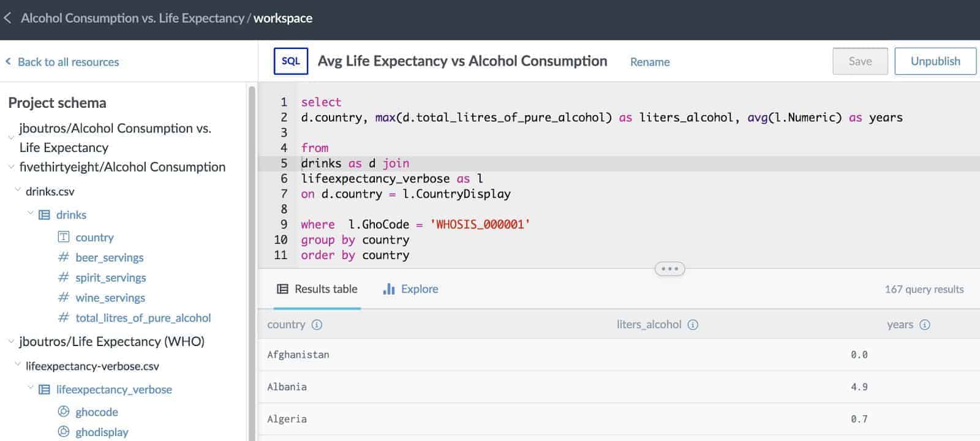Click the SQL query type icon
Viewport: 980px width, 441px height.
(290, 61)
